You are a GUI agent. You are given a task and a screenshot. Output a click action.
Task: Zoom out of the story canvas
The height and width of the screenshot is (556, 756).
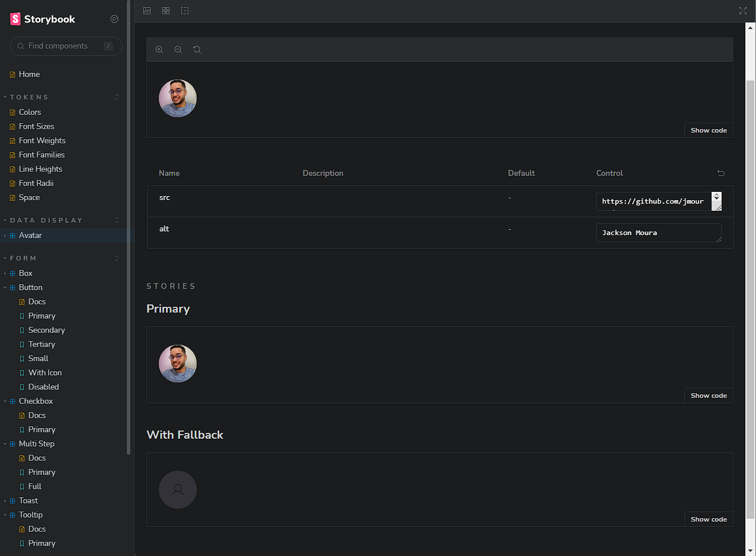[178, 50]
